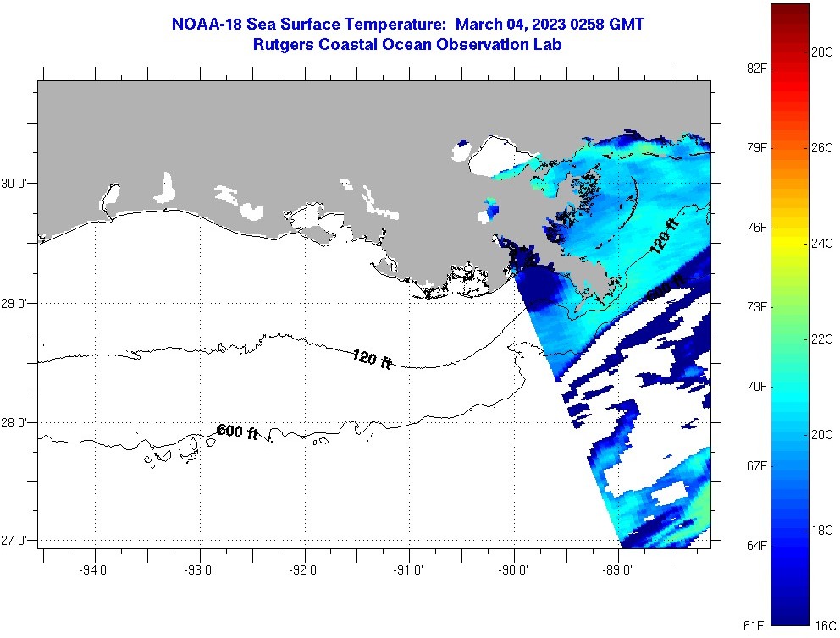The image size is (840, 638).
Task: Click the 120 ft contour label near -91
Action: click(x=373, y=359)
